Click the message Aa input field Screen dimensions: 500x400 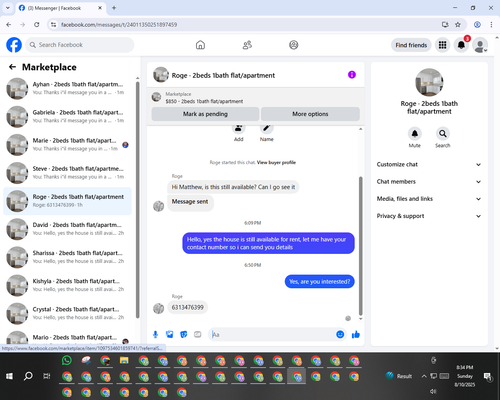[x=273, y=334]
